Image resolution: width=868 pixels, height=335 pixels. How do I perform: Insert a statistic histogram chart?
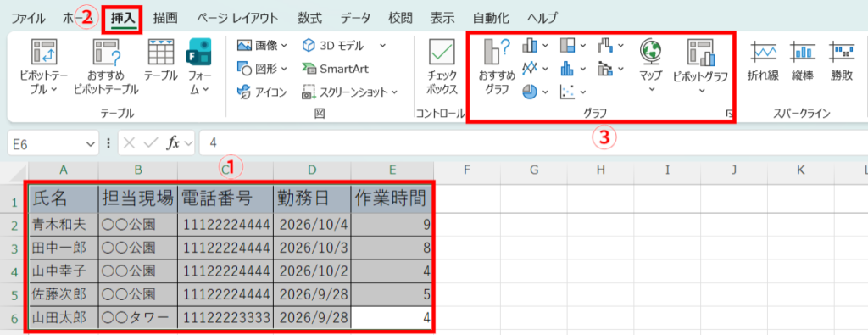point(567,68)
